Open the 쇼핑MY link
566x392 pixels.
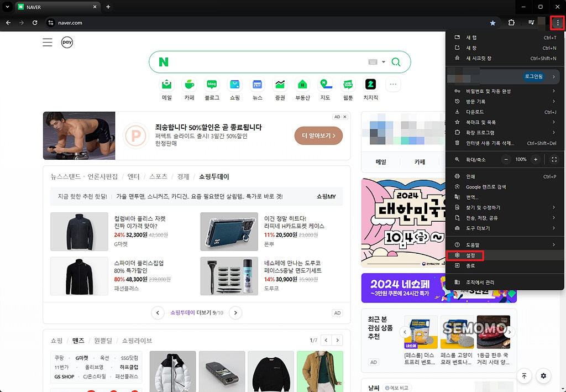click(326, 197)
